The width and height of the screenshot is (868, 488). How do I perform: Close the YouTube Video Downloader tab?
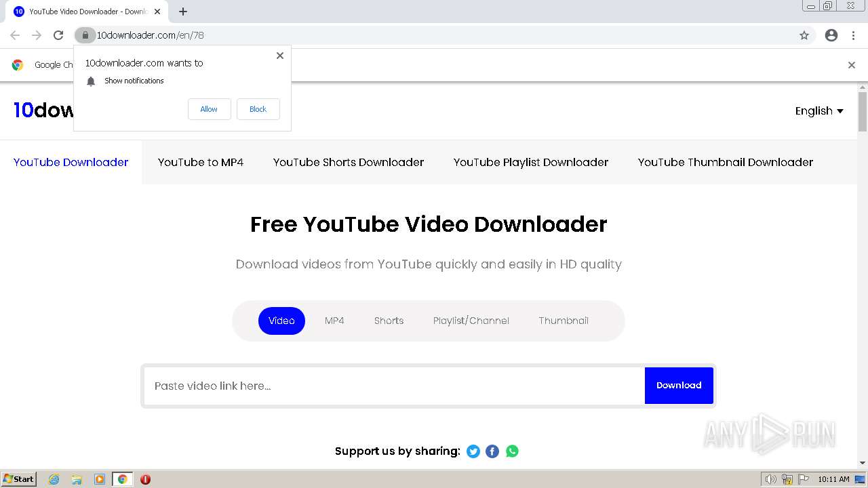coord(157,12)
